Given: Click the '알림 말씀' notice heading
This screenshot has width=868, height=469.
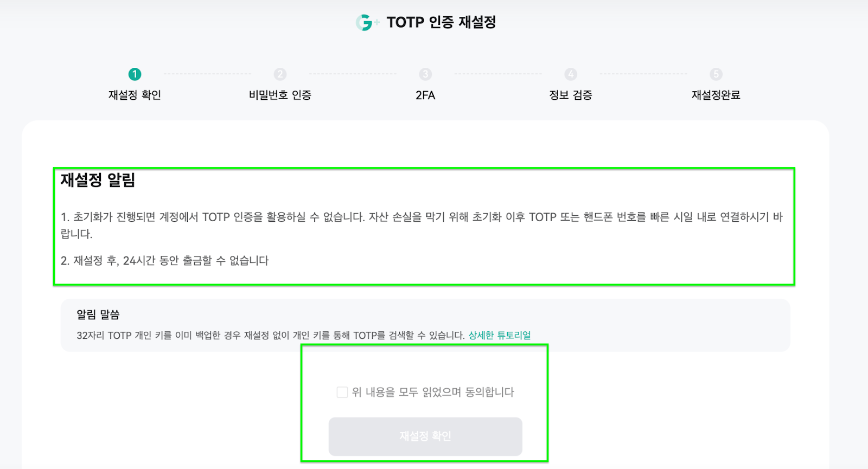Looking at the screenshot, I should [x=98, y=314].
